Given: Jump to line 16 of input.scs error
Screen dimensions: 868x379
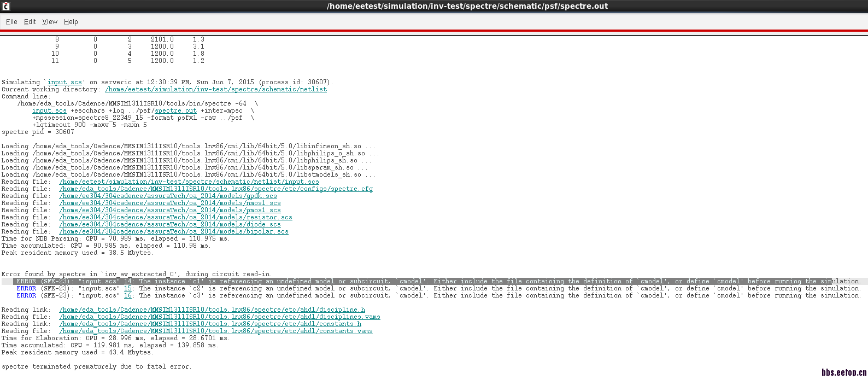Looking at the screenshot, I should coord(128,295).
